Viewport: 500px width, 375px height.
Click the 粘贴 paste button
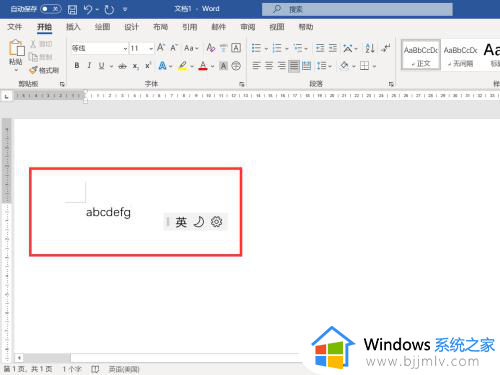coord(16,56)
